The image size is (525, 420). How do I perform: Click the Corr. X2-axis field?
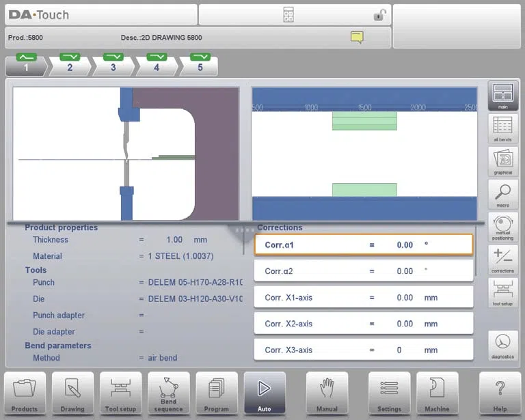coord(364,323)
